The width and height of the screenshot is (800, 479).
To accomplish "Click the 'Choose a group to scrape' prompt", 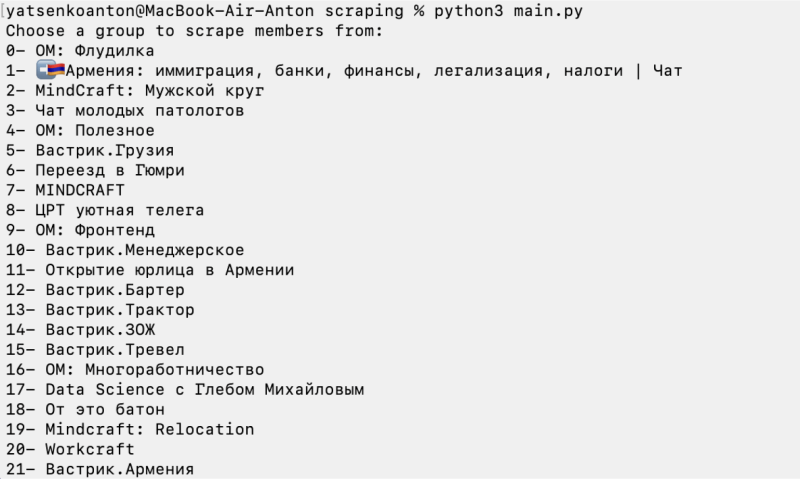I will tap(194, 31).
